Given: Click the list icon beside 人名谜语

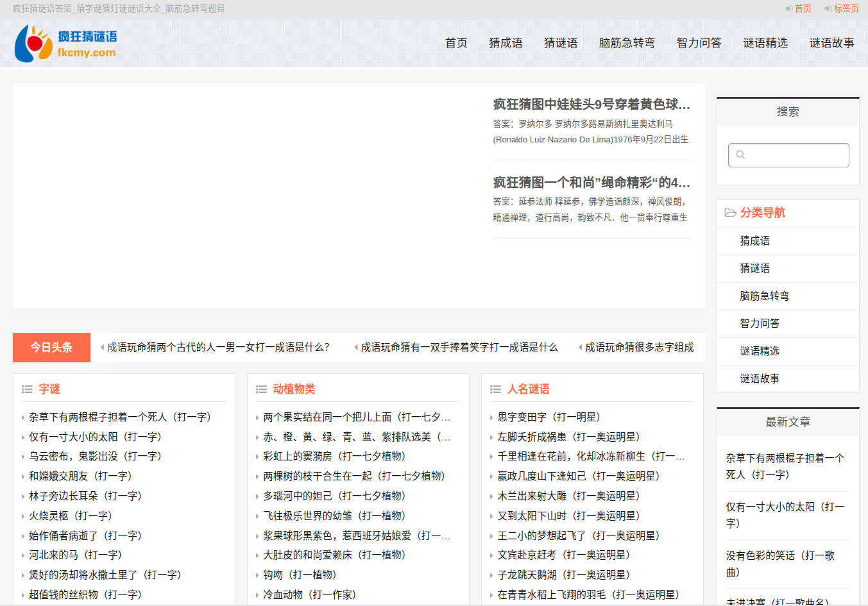Looking at the screenshot, I should point(495,389).
